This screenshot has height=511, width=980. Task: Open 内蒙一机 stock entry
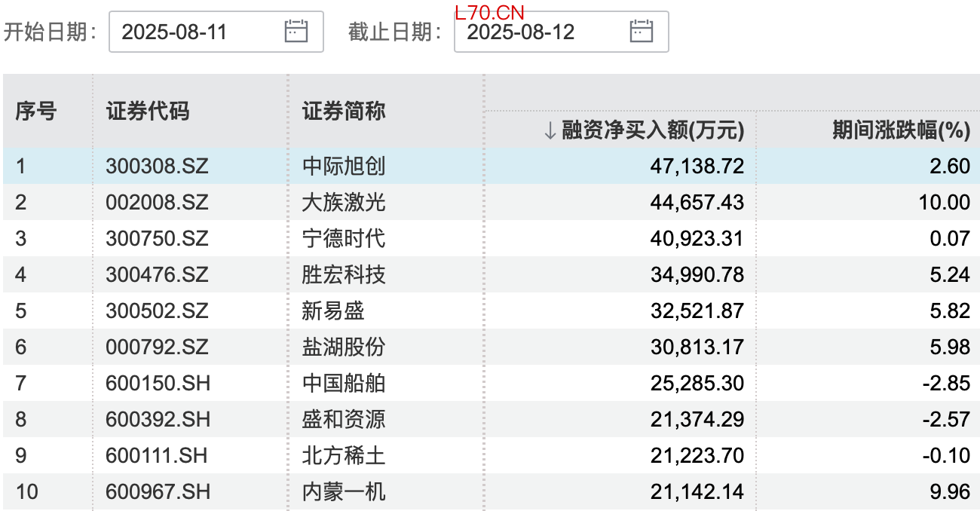click(x=344, y=491)
